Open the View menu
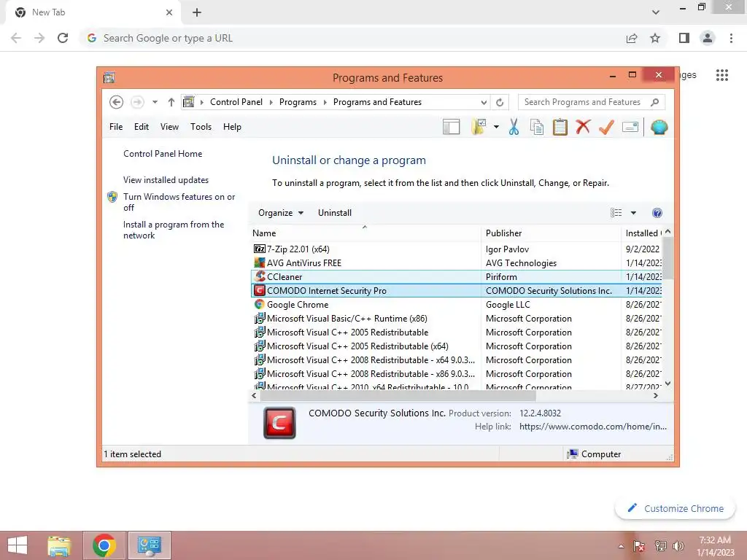 point(169,127)
